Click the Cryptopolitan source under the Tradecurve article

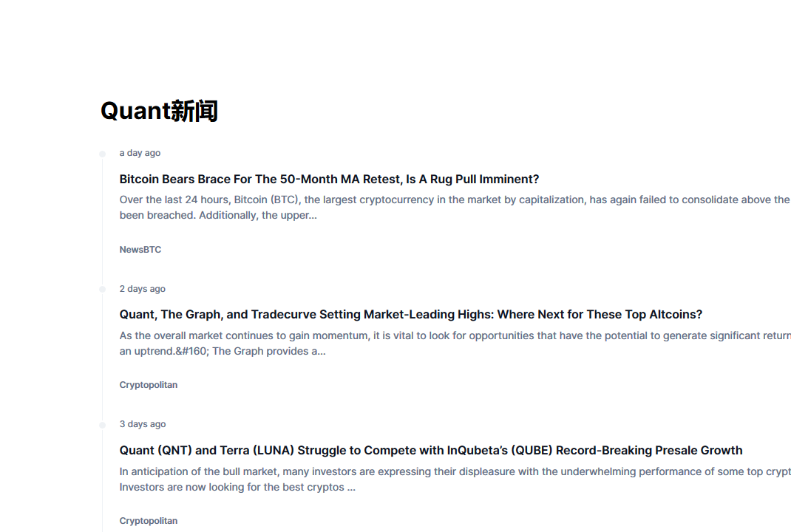click(x=149, y=385)
